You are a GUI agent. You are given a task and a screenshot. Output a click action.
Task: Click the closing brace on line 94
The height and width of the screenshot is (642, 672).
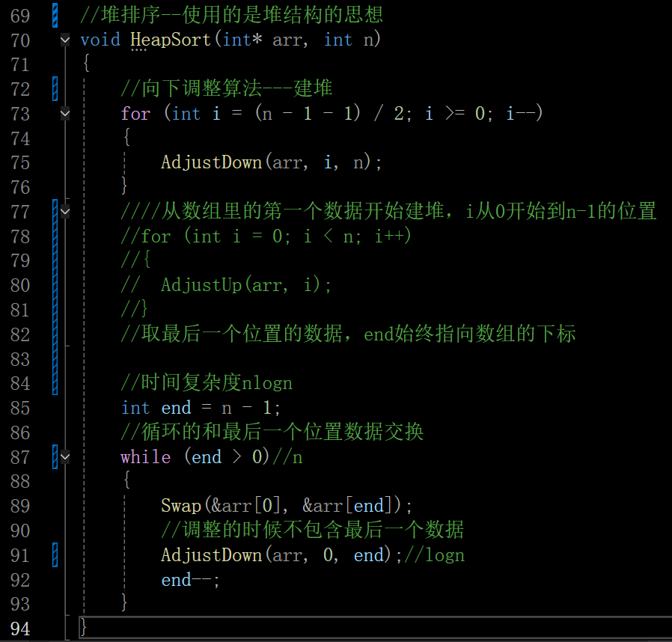[x=84, y=629]
